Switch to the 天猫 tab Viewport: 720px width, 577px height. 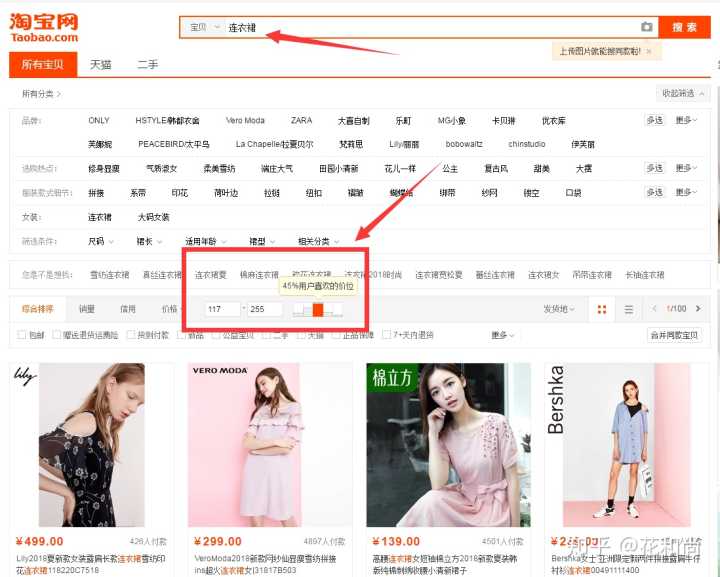pyautogui.click(x=101, y=65)
